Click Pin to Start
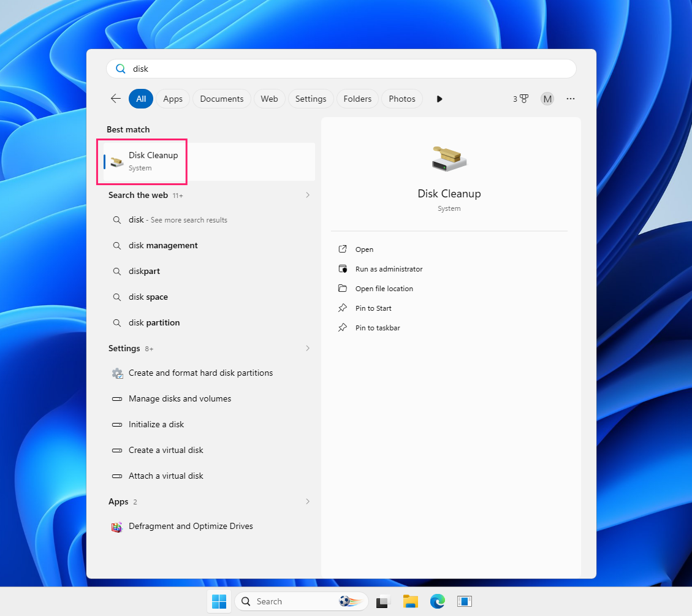The height and width of the screenshot is (616, 692). [373, 308]
